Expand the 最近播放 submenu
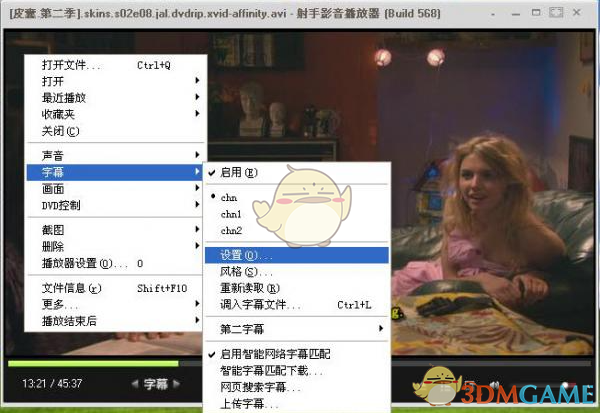This screenshot has width=605, height=413. [x=115, y=98]
